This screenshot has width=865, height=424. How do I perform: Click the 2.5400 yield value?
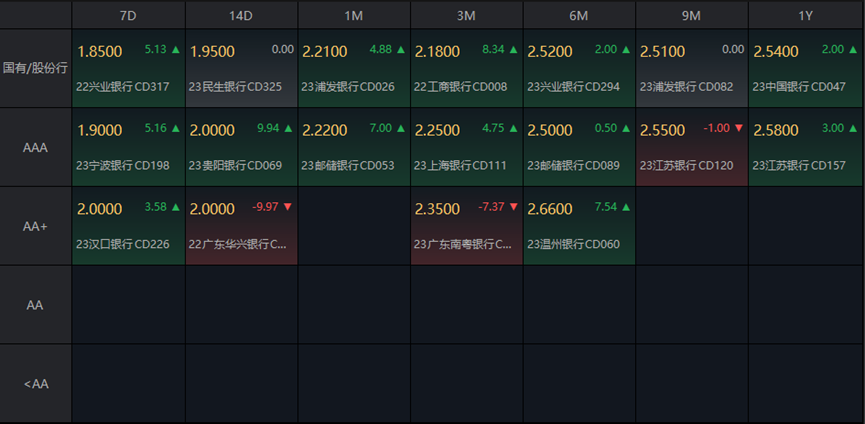tap(776, 52)
